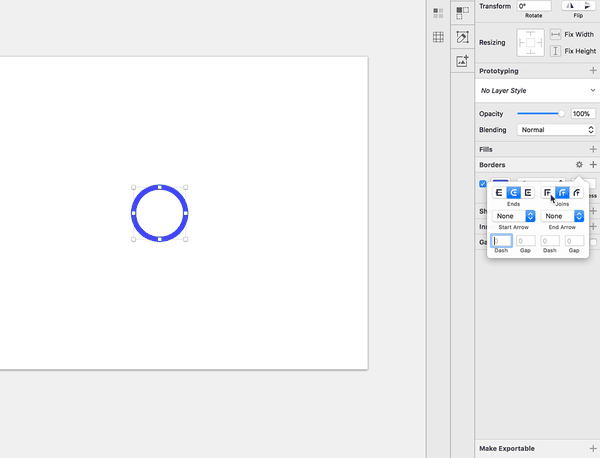Focus the second Dash field

pyautogui.click(x=550, y=241)
